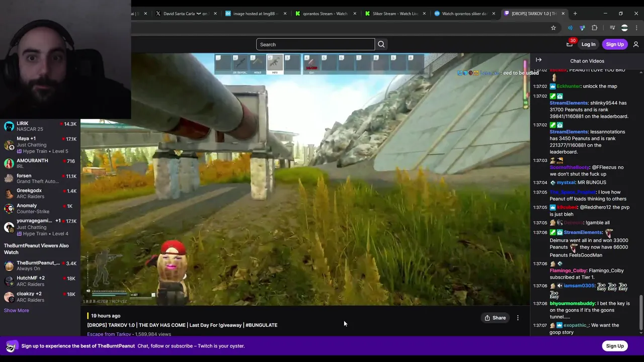Click Sign Up button in top navigation
The width and height of the screenshot is (644, 362).
click(615, 44)
